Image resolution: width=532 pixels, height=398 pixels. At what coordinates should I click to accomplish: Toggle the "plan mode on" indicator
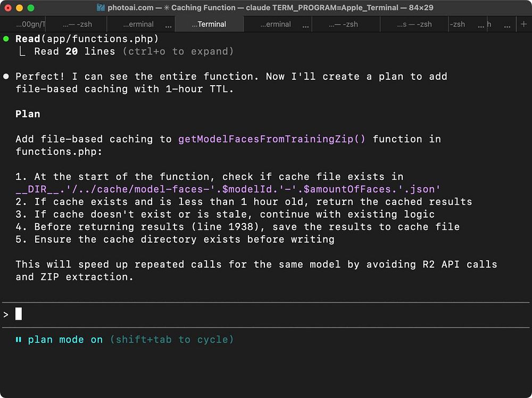(65, 339)
